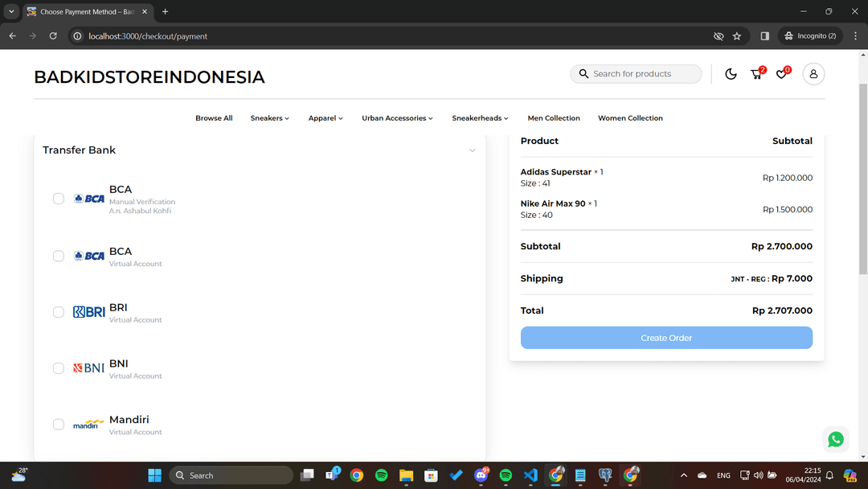Focus the Search for products field

coord(636,74)
